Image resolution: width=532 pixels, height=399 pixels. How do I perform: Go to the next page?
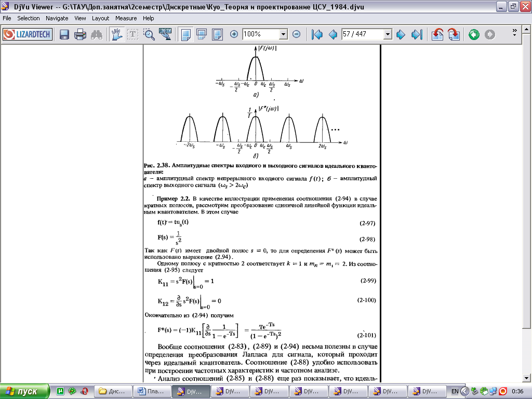pos(401,34)
